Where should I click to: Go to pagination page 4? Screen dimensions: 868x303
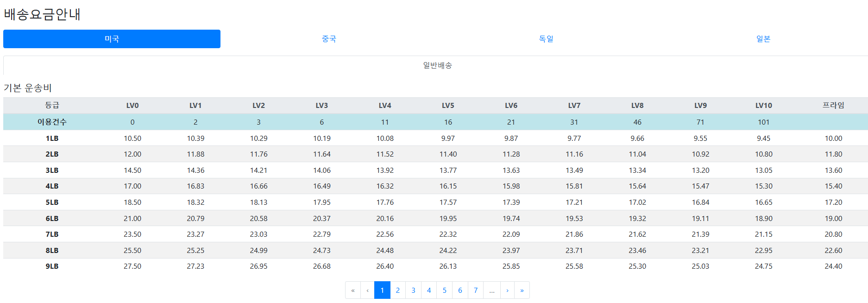coord(429,290)
